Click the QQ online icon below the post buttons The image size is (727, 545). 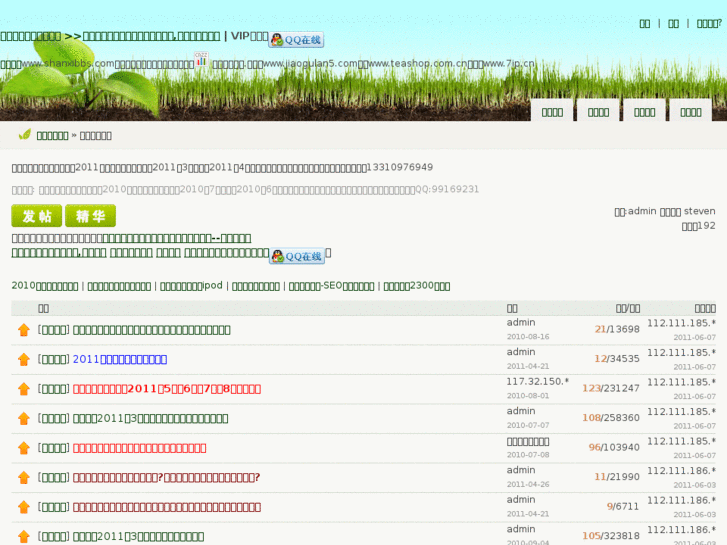tap(297, 256)
